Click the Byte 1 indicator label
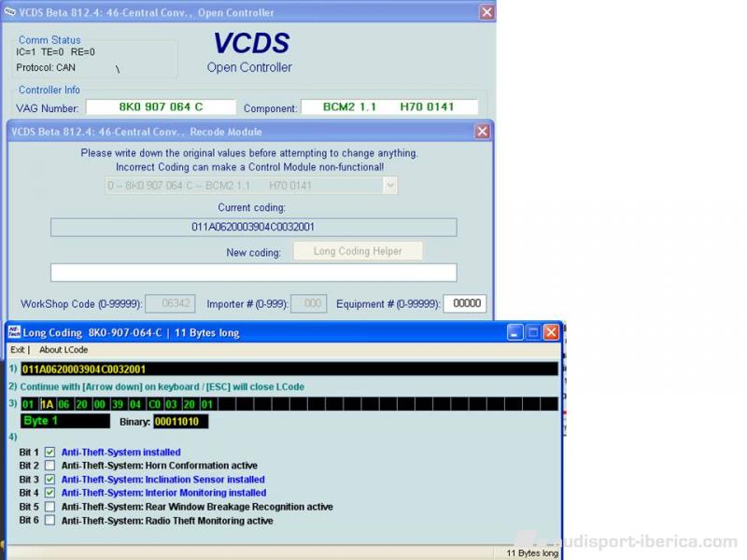Screen dimensions: 747x560 point(65,421)
